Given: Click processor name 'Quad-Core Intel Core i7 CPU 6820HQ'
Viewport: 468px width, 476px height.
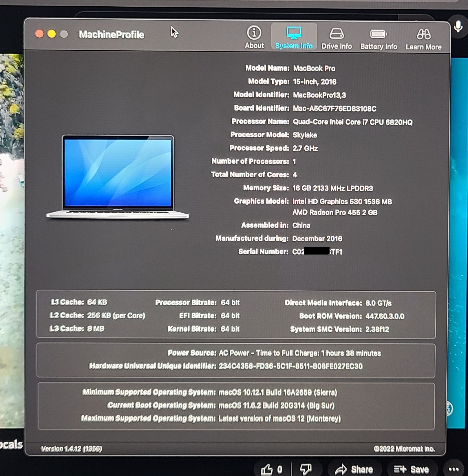Looking at the screenshot, I should pos(352,122).
